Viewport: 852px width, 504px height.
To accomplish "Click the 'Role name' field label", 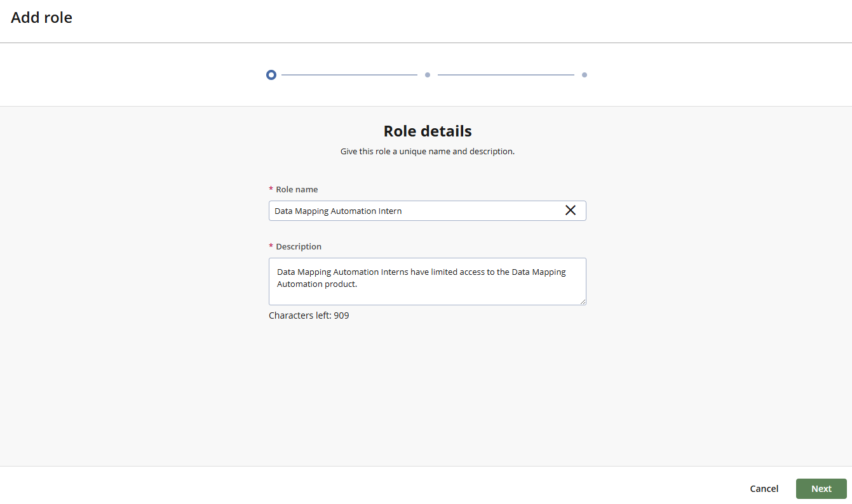I will (297, 189).
